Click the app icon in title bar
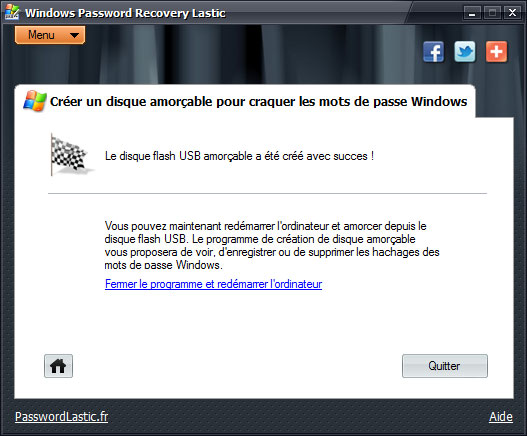 (x=12, y=12)
